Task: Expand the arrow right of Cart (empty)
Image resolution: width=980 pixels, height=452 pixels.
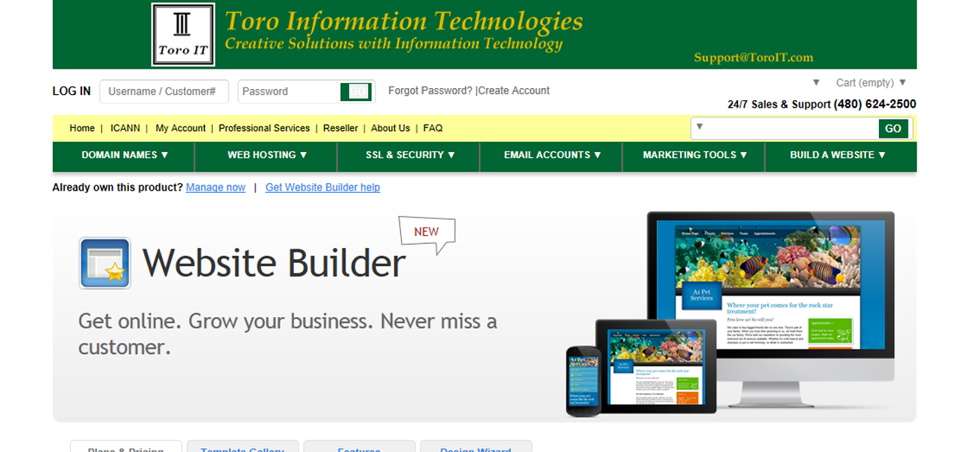Action: [x=902, y=83]
